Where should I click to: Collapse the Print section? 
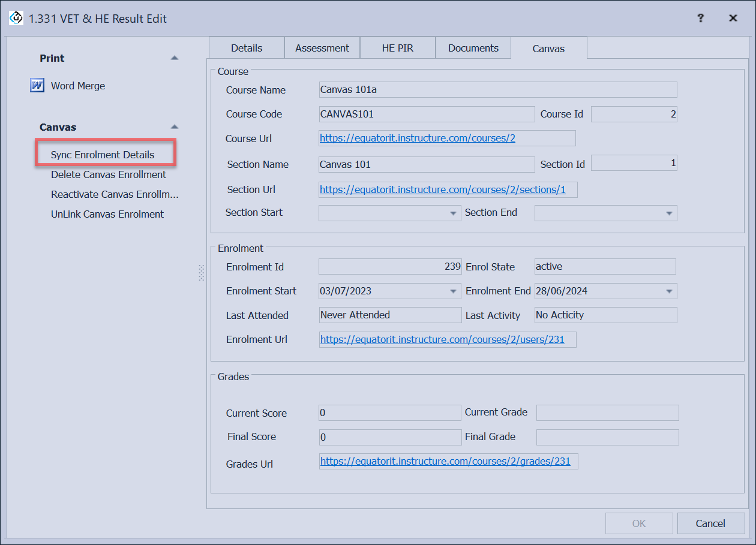pos(174,58)
